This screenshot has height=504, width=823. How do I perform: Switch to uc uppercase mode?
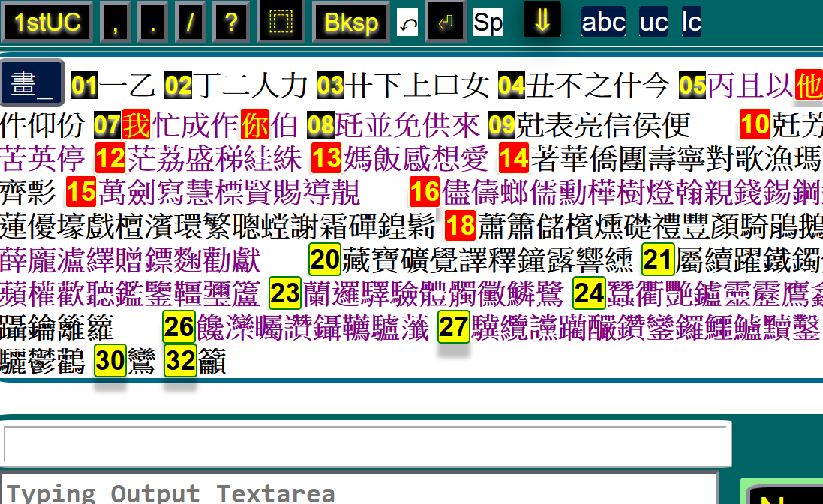[653, 22]
